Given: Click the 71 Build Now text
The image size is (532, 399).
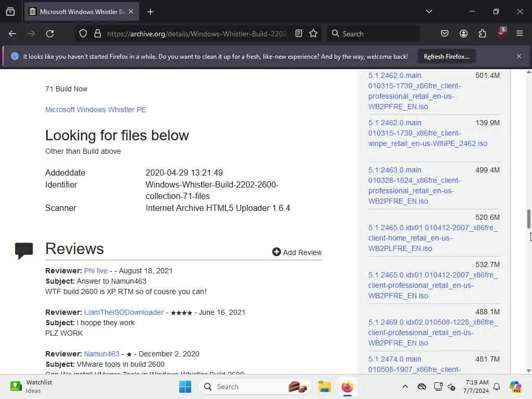Looking at the screenshot, I should (66, 89).
